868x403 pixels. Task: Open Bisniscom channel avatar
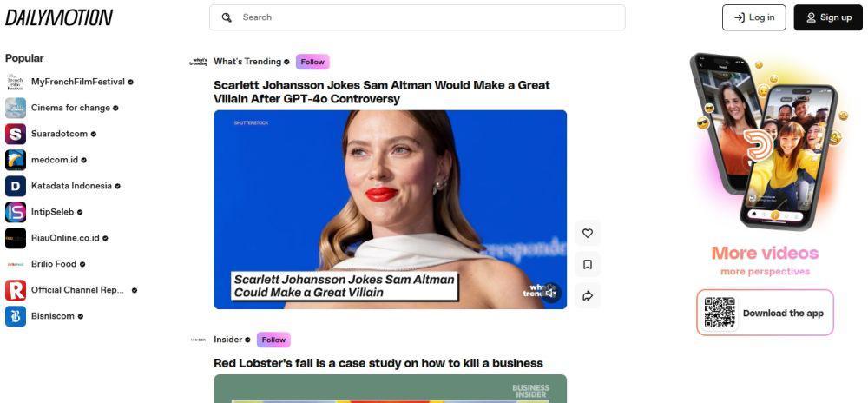[x=16, y=316]
